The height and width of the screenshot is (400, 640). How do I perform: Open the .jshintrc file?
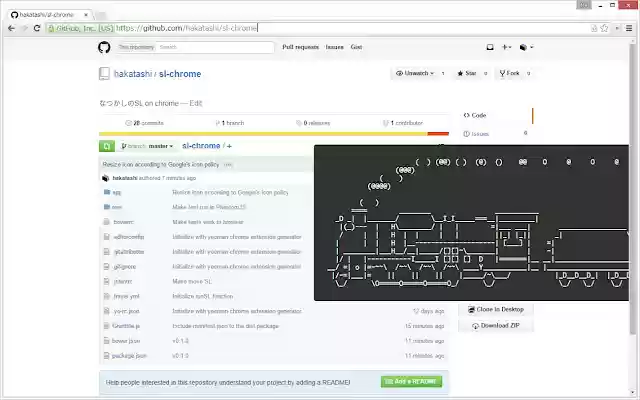(x=122, y=282)
